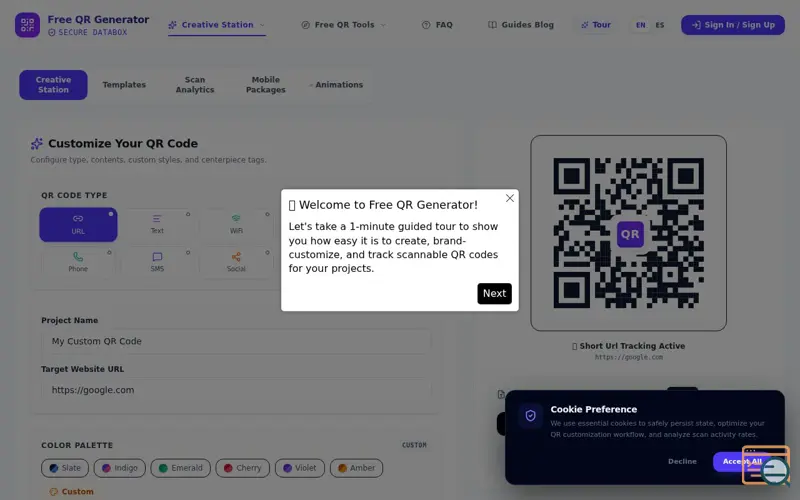Switch to Scan Analytics tab

pyautogui.click(x=195, y=85)
